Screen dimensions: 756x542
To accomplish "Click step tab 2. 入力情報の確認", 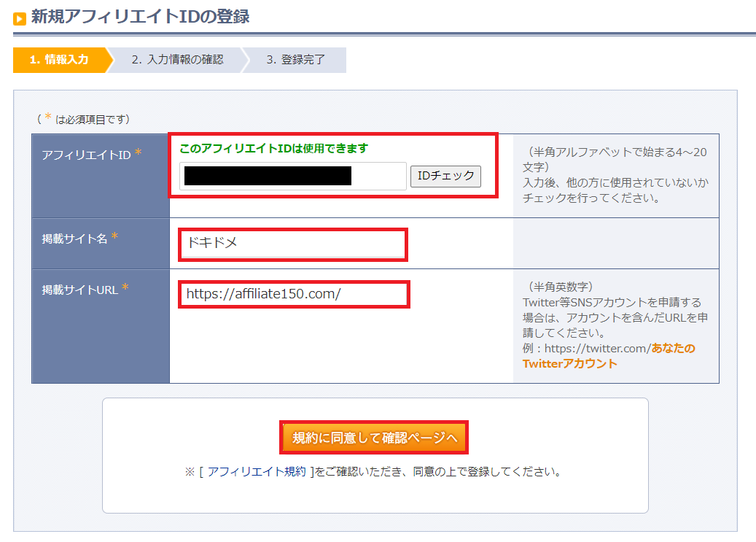I will point(177,60).
